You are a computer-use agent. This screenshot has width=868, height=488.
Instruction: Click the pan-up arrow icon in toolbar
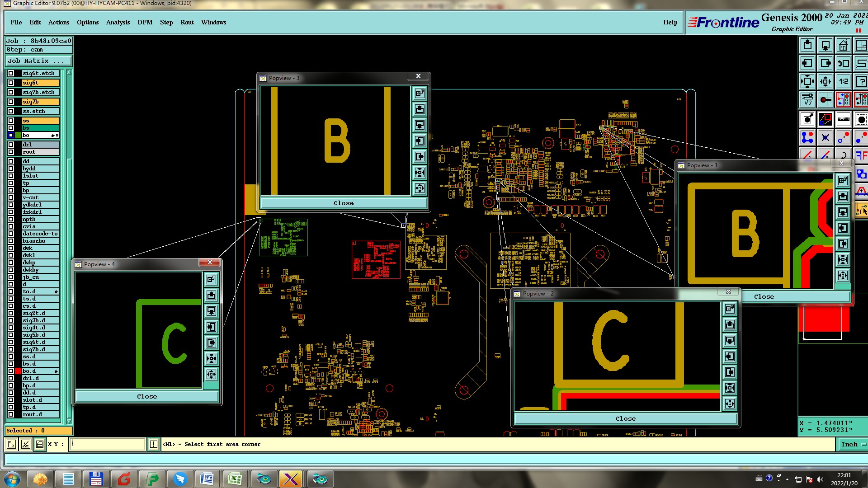[807, 45]
